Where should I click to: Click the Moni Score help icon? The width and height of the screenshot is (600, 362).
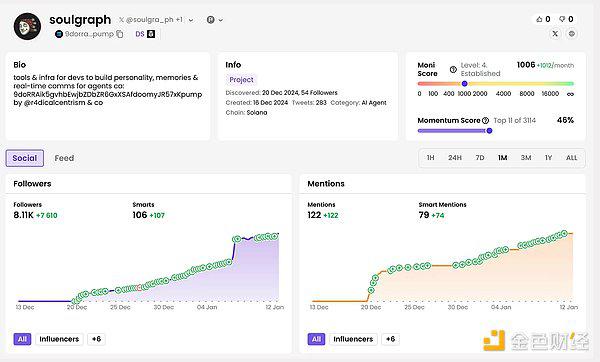(x=453, y=70)
